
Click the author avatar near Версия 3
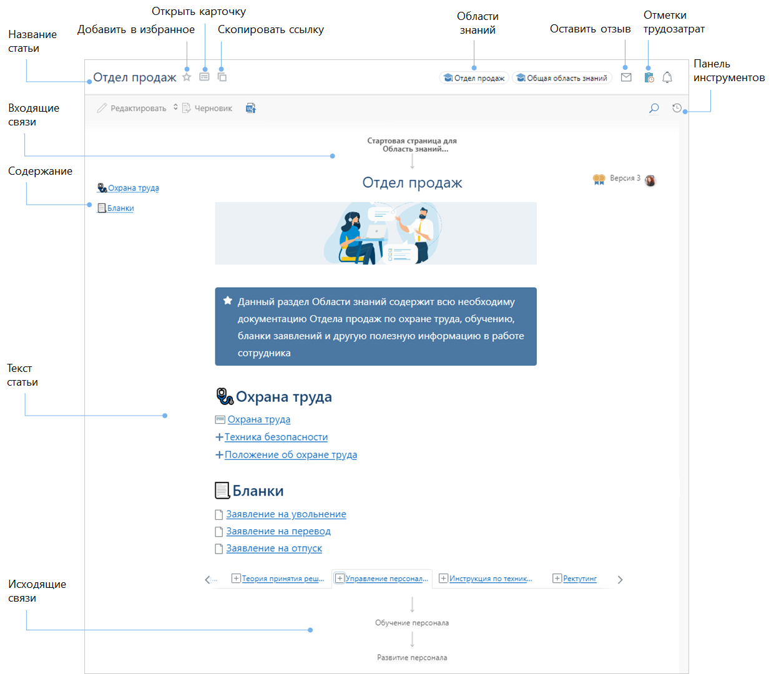[650, 180]
